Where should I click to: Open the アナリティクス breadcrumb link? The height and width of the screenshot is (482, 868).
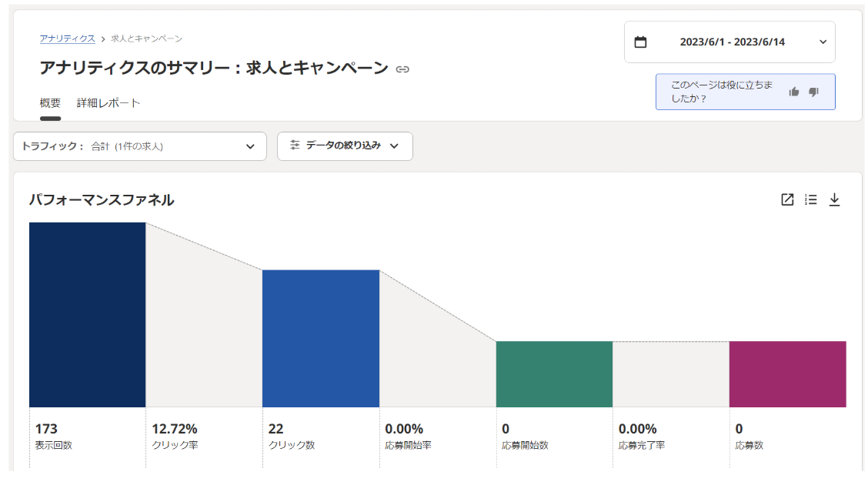[68, 38]
